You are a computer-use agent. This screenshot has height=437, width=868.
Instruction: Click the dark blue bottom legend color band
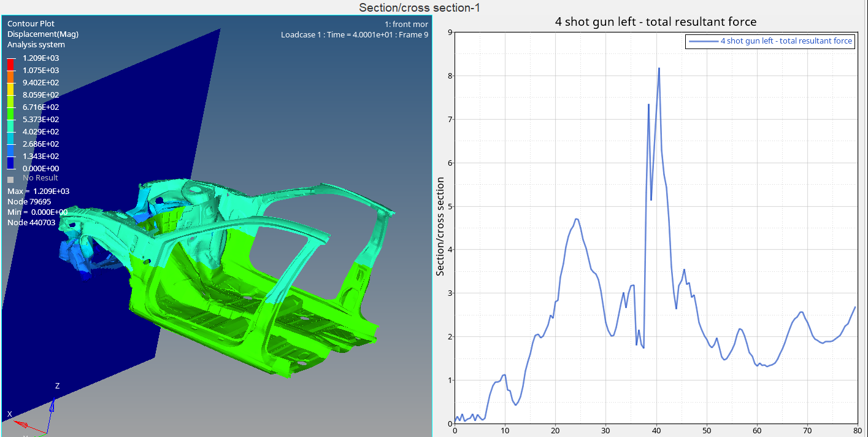[10, 162]
